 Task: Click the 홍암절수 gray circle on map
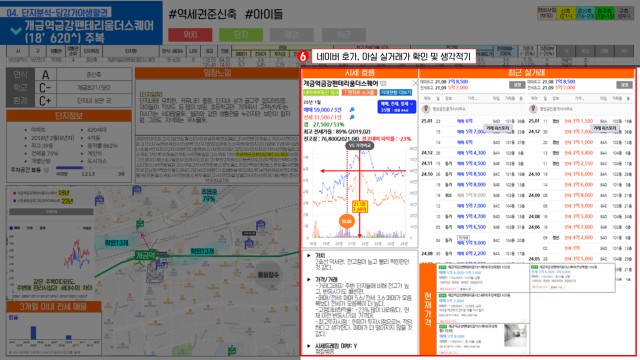tap(268, 275)
